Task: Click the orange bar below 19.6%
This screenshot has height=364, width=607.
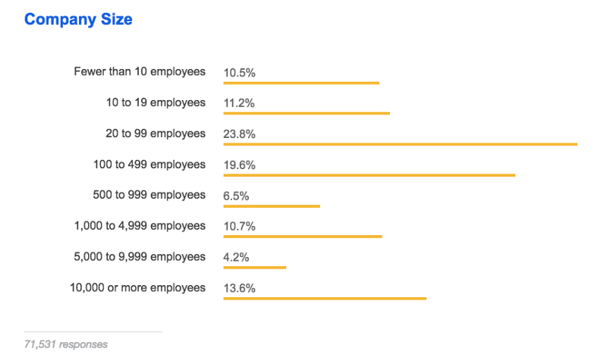Action: click(369, 175)
